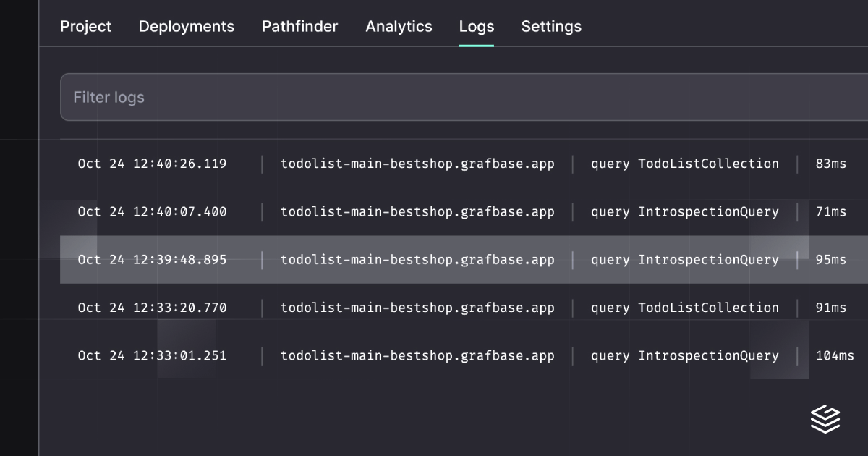Click the 91ms duration value
The image size is (868, 456).
(830, 308)
